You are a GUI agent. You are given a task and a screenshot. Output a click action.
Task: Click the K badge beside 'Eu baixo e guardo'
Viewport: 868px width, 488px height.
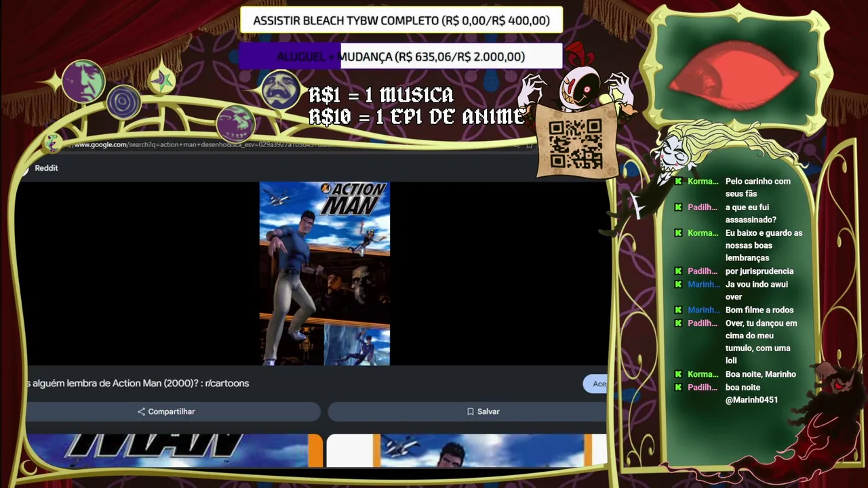click(678, 233)
